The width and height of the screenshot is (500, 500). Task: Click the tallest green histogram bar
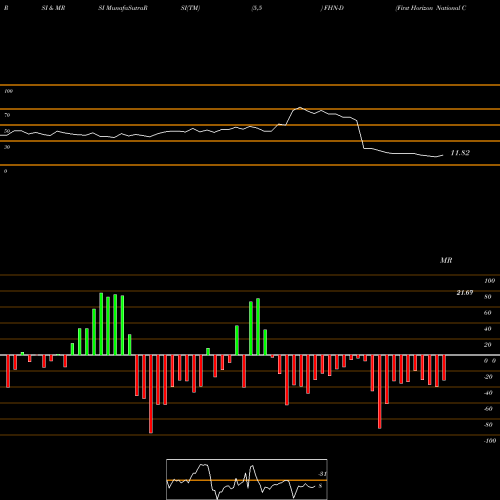coord(101,324)
